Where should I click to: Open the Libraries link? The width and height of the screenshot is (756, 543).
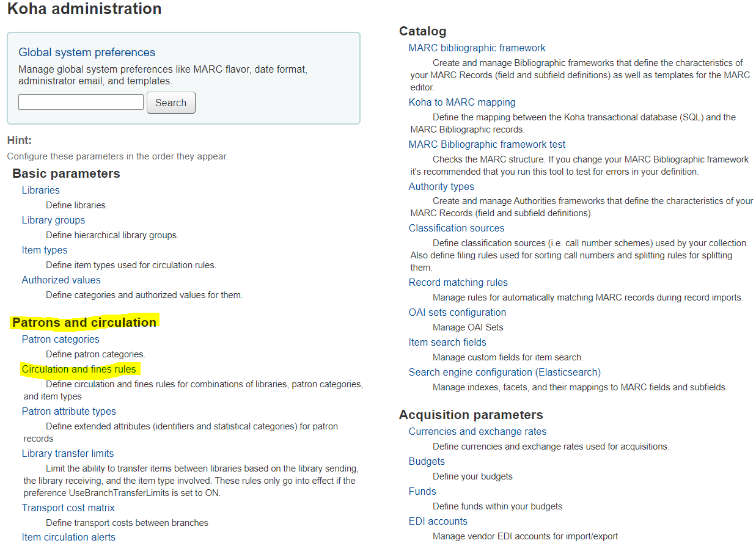[x=41, y=191]
